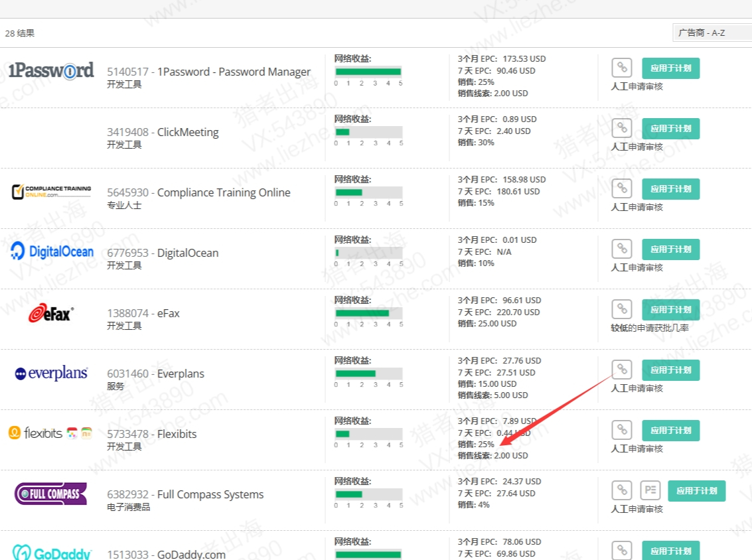This screenshot has height=560, width=752.
Task: Open advertiser 3419408 - ClickMeeting
Action: [163, 132]
